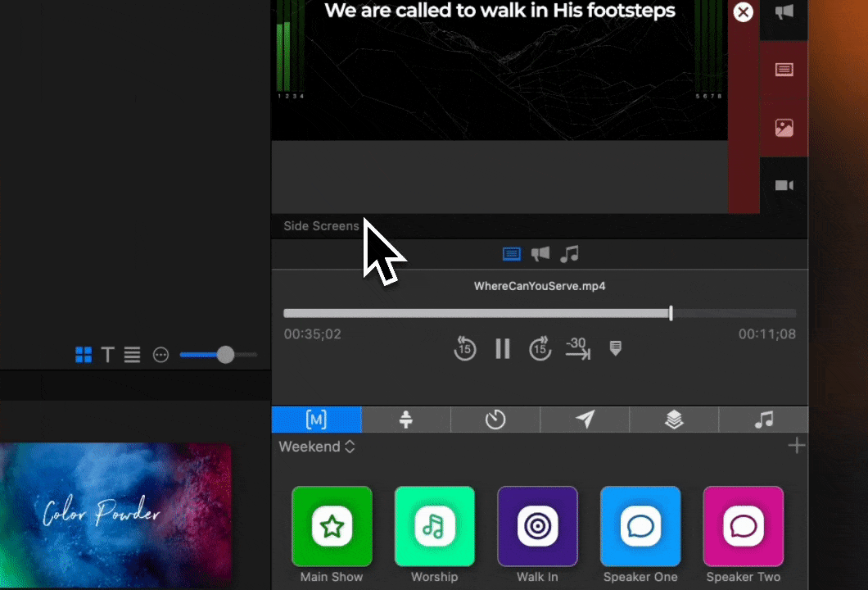Viewport: 868px width, 590px height.
Task: Switch to the Timers tab
Action: (495, 420)
